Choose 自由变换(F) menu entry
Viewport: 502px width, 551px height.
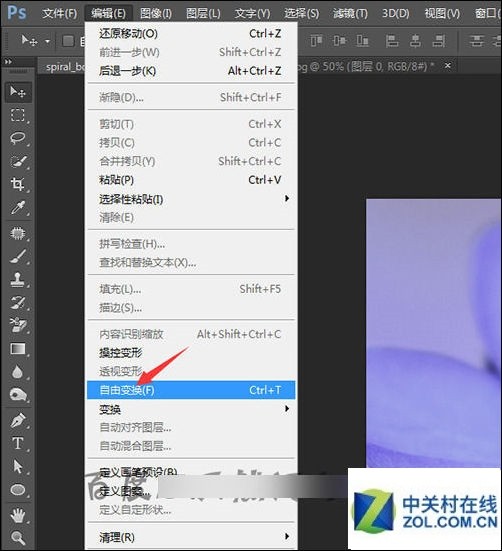click(191, 390)
